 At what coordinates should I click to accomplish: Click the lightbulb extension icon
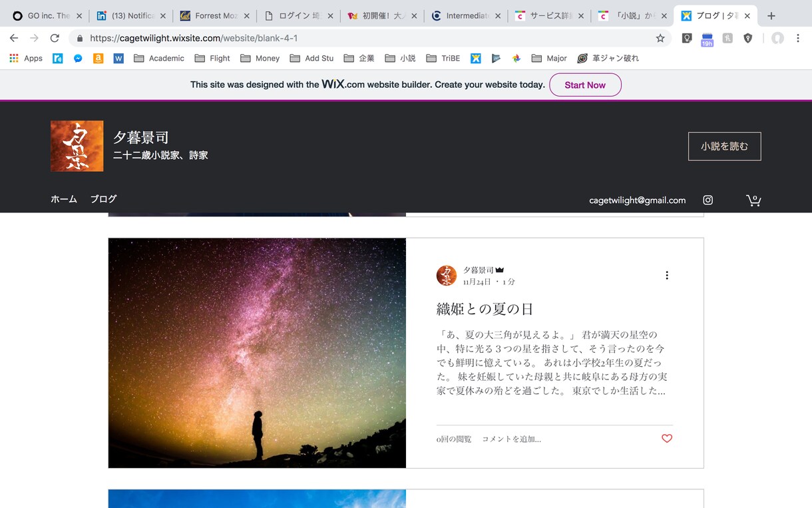(x=686, y=39)
